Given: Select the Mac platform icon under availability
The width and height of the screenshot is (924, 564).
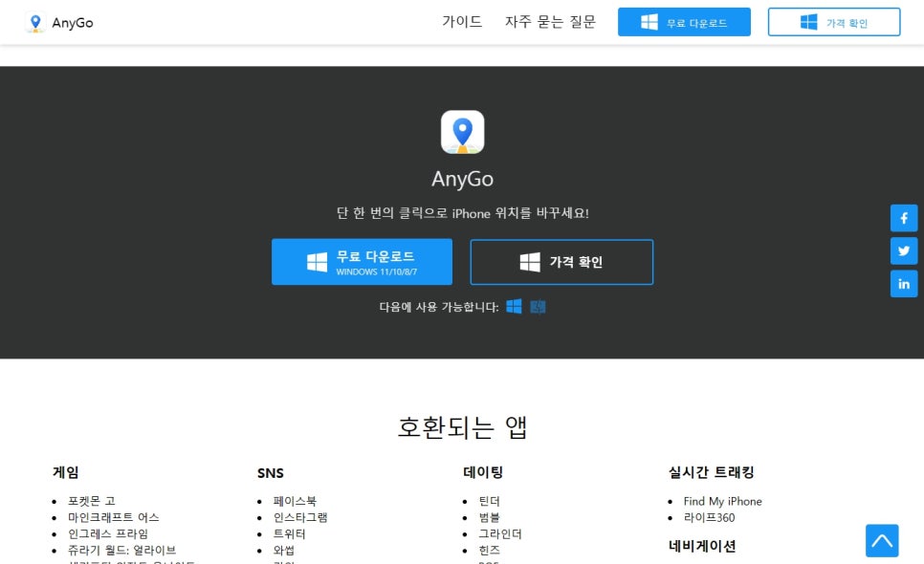Looking at the screenshot, I should [x=538, y=306].
